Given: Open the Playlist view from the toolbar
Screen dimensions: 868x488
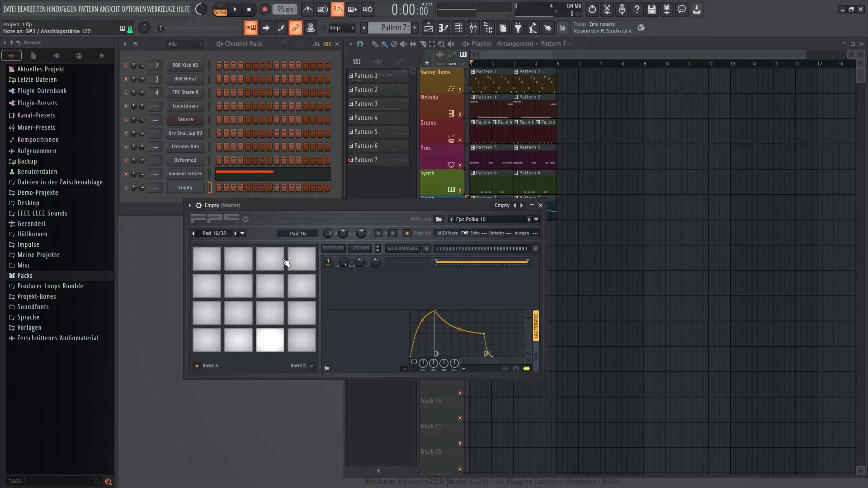Looking at the screenshot, I should tap(428, 28).
